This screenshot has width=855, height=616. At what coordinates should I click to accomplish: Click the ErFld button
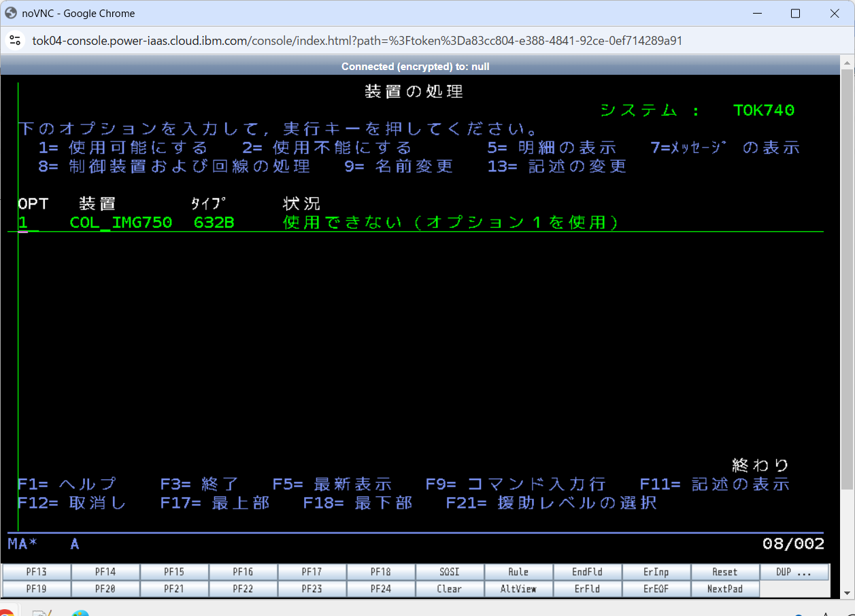pos(587,589)
